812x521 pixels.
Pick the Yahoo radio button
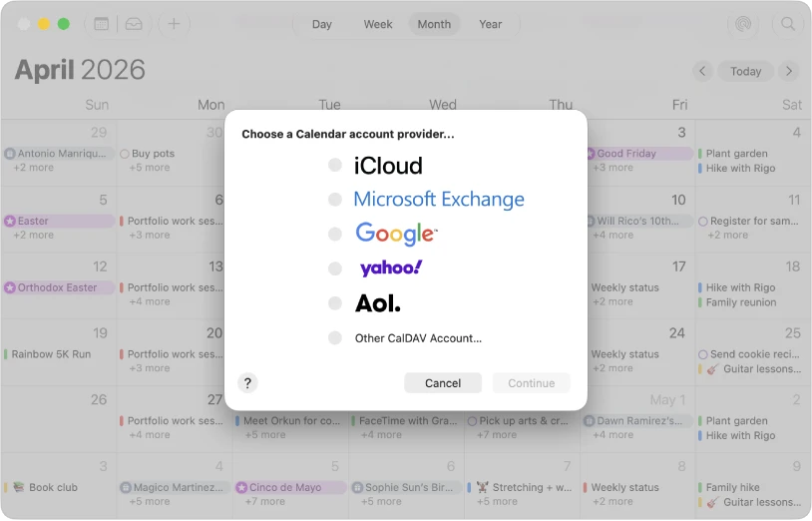click(x=335, y=268)
